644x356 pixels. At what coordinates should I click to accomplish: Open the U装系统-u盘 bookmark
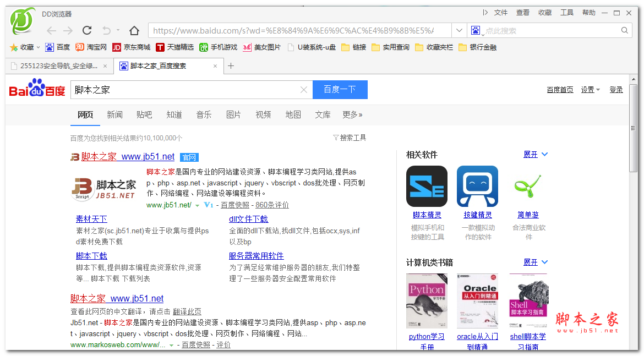pyautogui.click(x=312, y=47)
